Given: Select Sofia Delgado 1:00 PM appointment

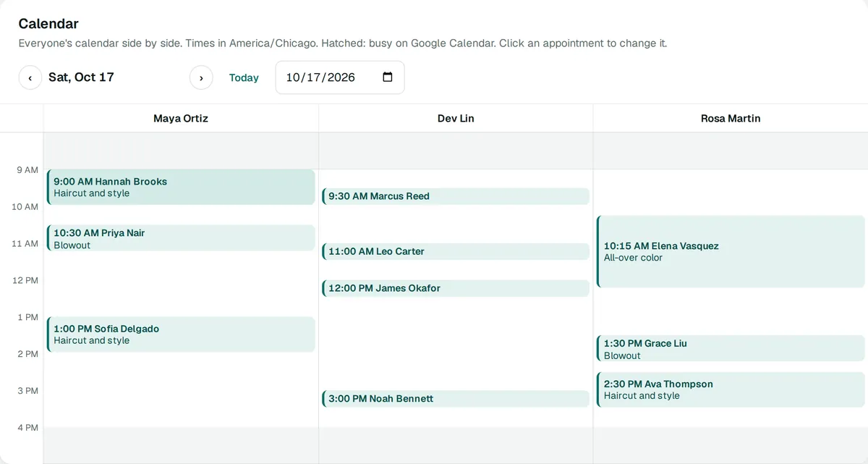Looking at the screenshot, I should tap(181, 334).
